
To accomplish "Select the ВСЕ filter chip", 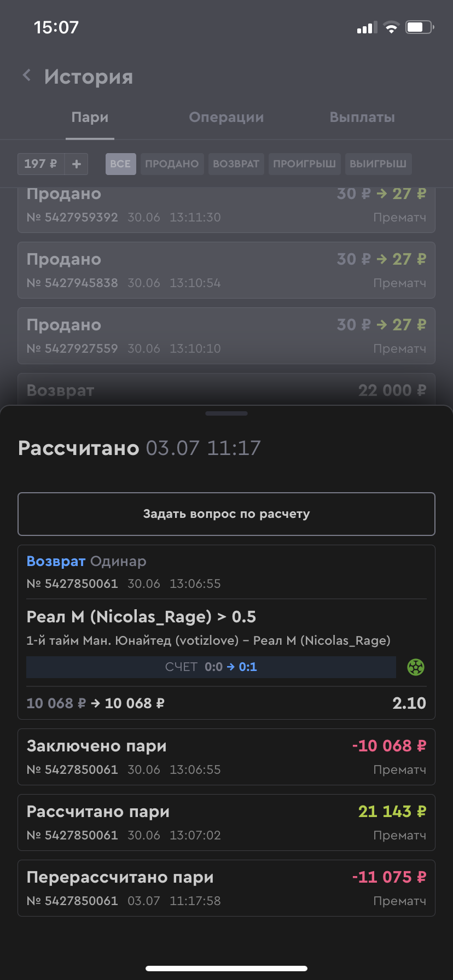I will coord(120,164).
